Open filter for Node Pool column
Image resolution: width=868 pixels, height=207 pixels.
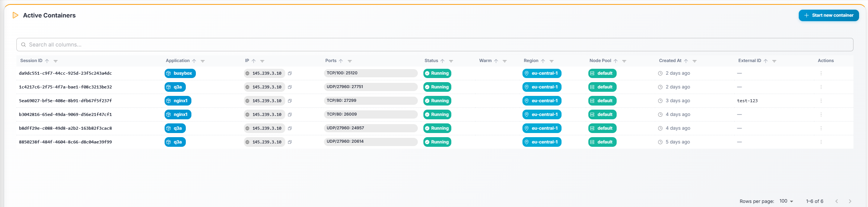click(x=624, y=61)
